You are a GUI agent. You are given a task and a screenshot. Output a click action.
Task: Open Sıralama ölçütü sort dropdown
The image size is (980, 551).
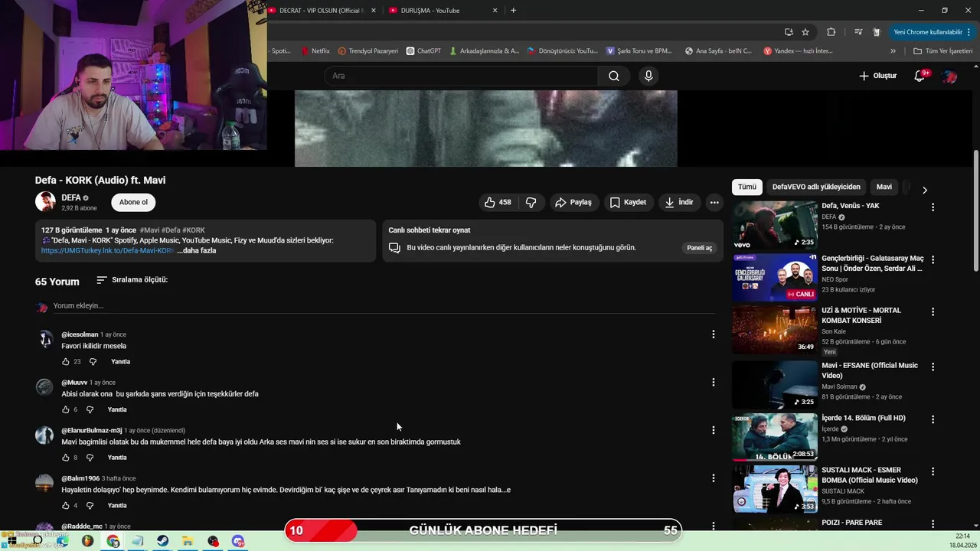click(132, 280)
